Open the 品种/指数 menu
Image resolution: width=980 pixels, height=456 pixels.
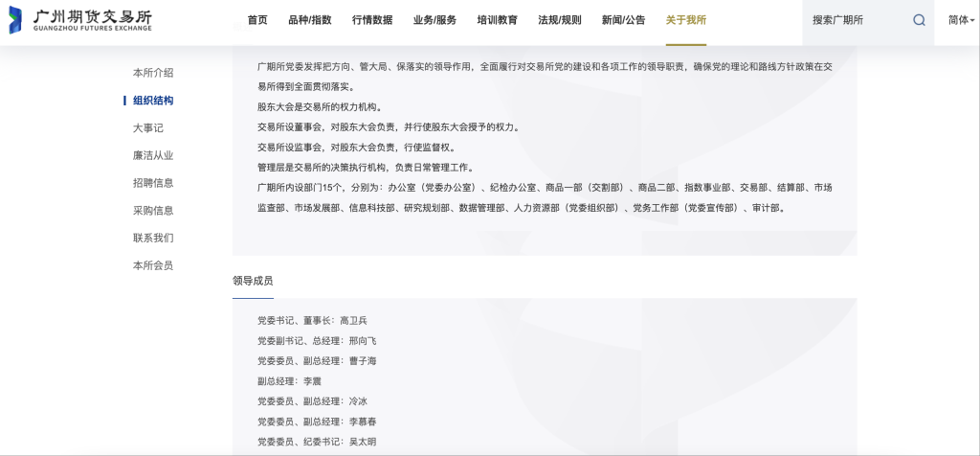coord(309,20)
